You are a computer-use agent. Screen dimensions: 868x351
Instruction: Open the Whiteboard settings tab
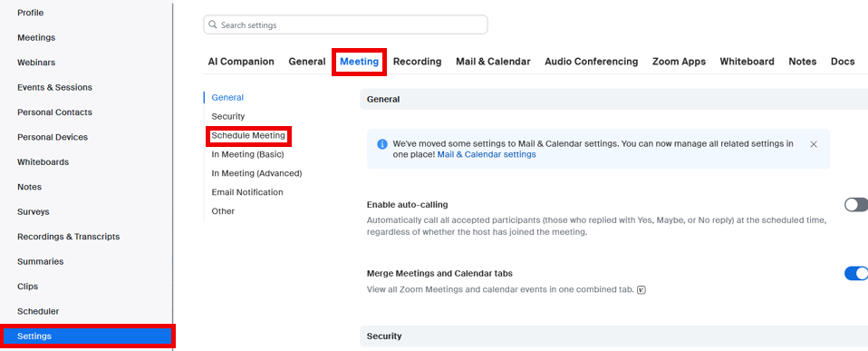(747, 62)
